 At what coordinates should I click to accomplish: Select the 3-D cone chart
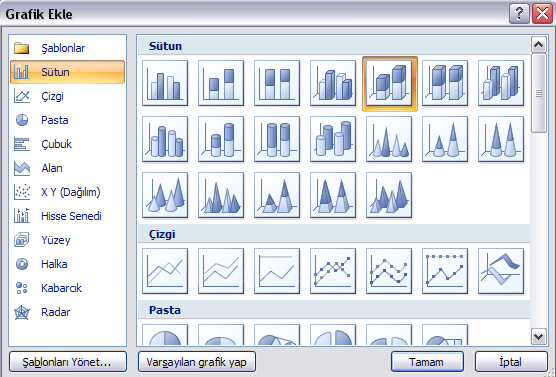pos(165,195)
